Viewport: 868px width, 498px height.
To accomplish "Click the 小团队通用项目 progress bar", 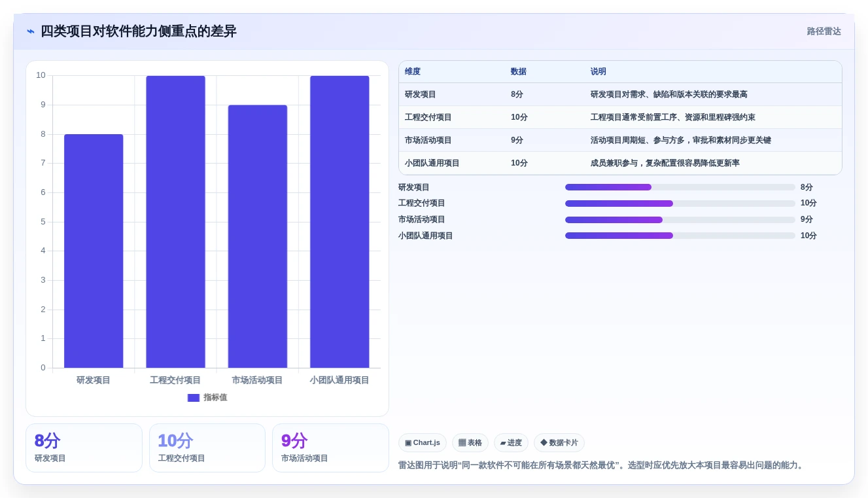I will tap(680, 236).
